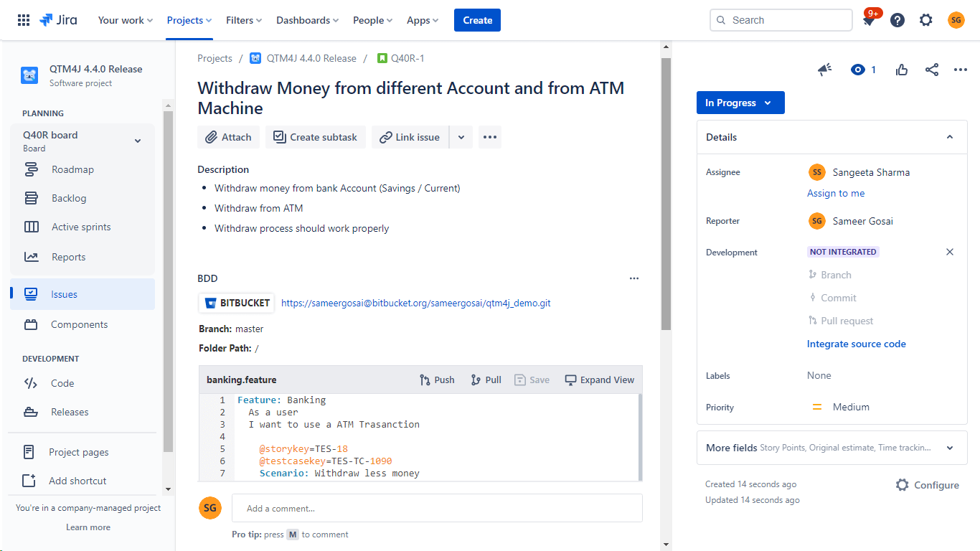Click the Add a comment field

point(437,508)
